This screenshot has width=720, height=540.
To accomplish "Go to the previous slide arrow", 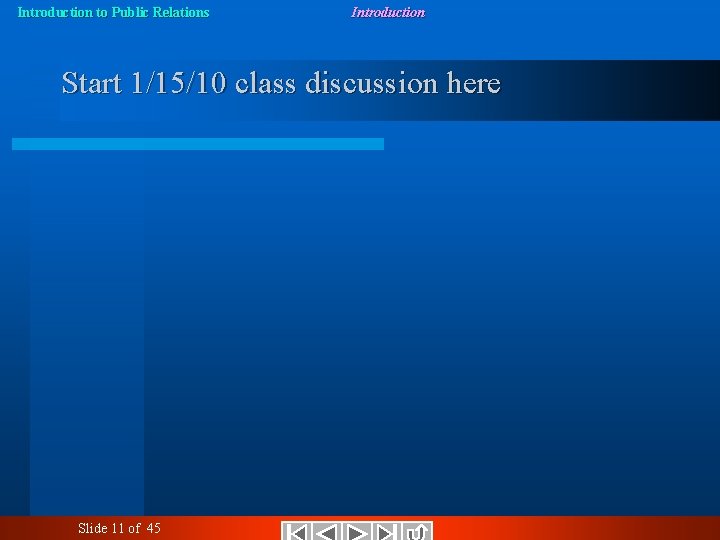I will [x=326, y=531].
